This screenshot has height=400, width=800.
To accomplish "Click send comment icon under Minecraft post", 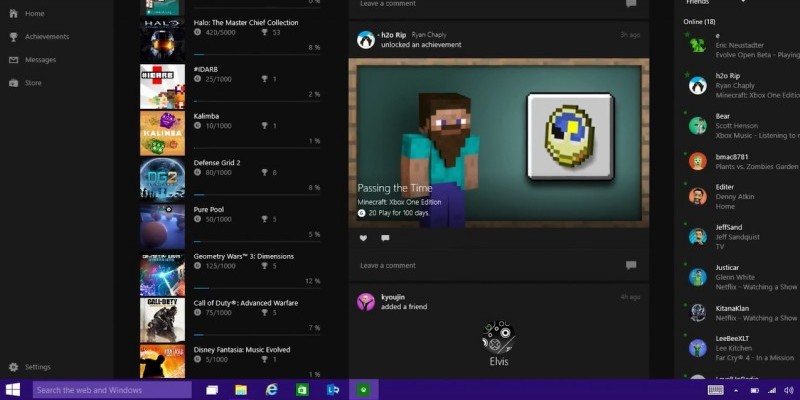I will (x=631, y=265).
